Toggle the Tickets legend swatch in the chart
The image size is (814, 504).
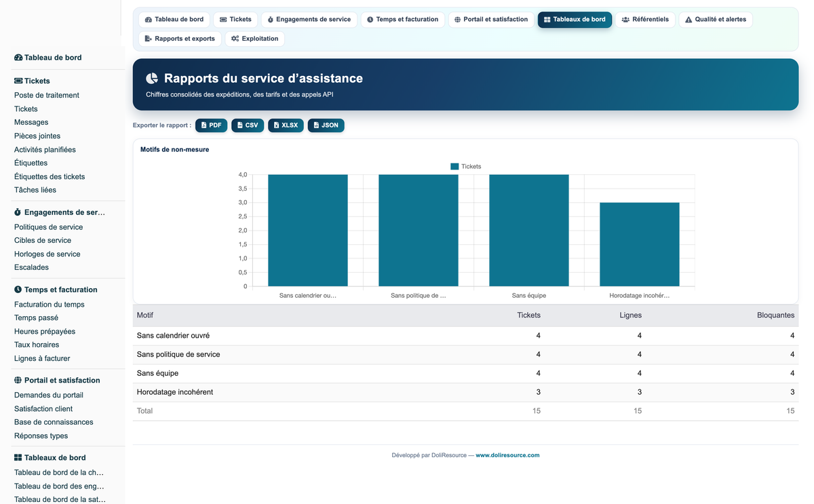coord(454,166)
